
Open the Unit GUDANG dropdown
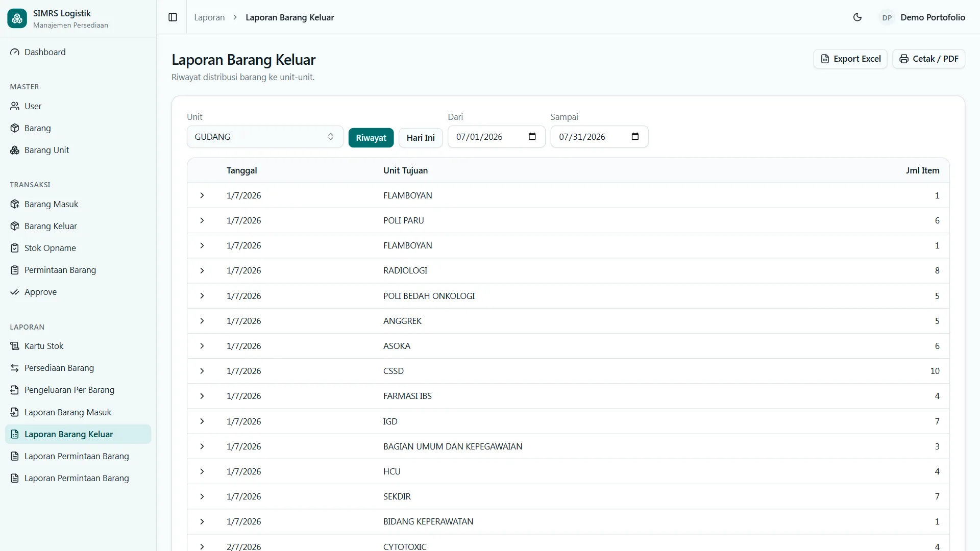(x=265, y=137)
